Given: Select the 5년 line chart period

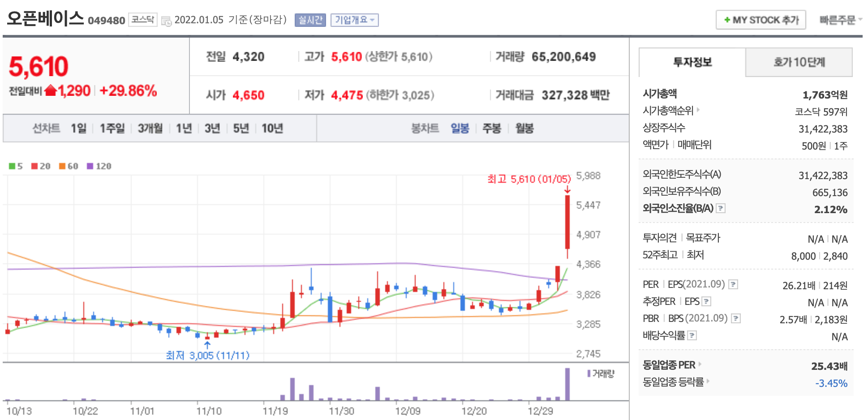Looking at the screenshot, I should [241, 129].
